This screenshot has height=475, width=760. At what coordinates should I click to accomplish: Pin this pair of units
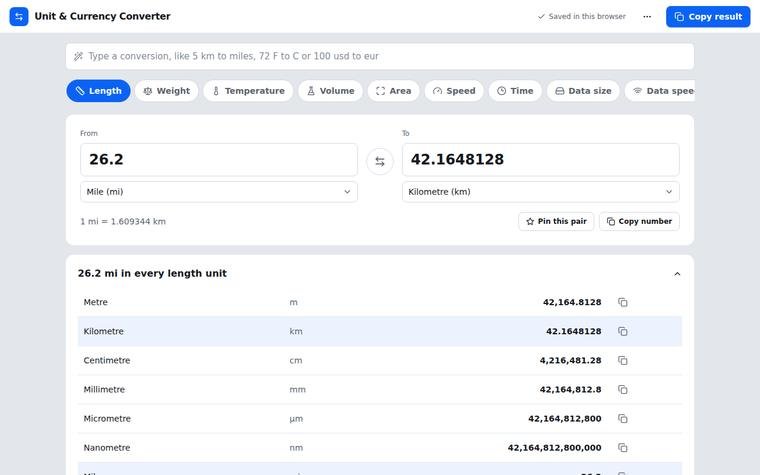tap(556, 222)
